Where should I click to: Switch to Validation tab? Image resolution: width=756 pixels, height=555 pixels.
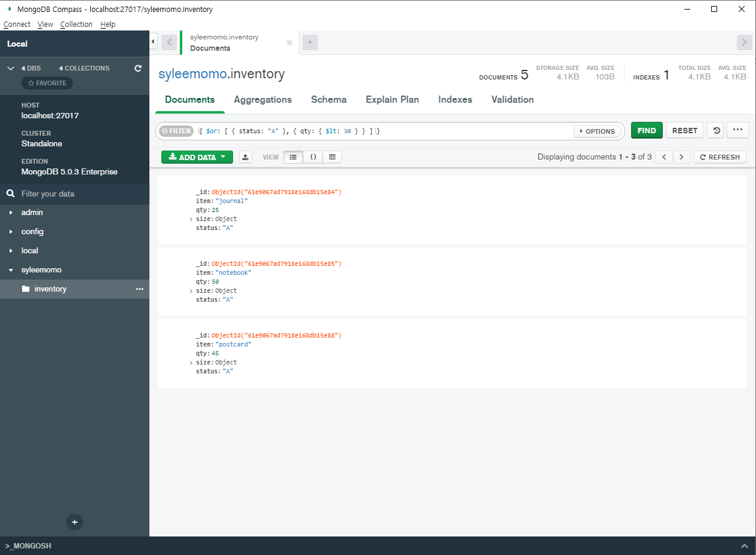pos(513,100)
